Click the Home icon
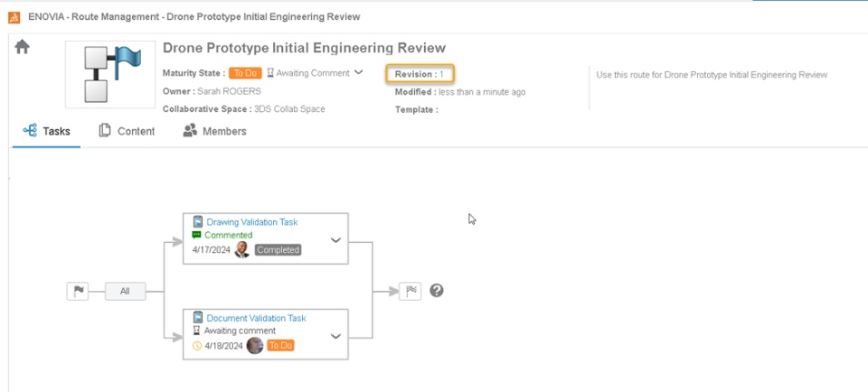Viewport: 868px width, 392px height. point(23,48)
